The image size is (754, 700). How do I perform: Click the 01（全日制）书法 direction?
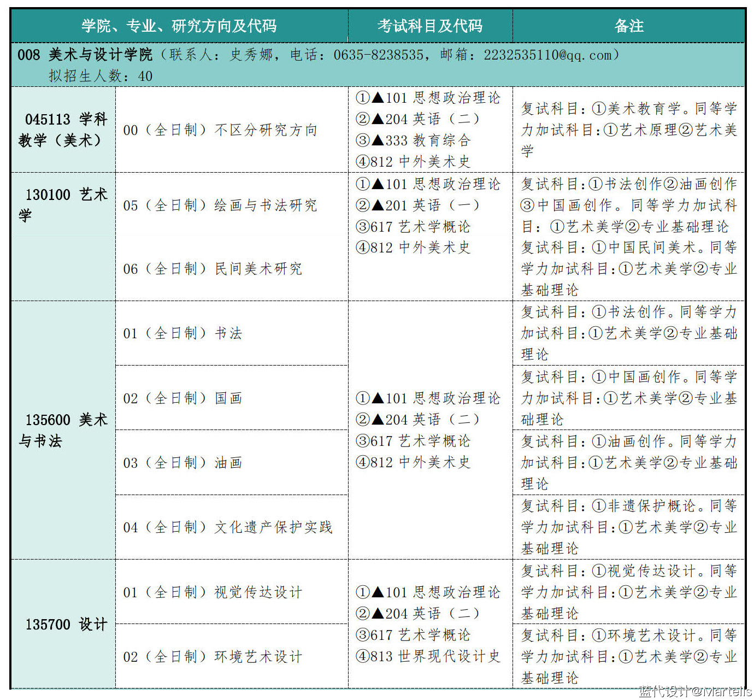tap(182, 333)
